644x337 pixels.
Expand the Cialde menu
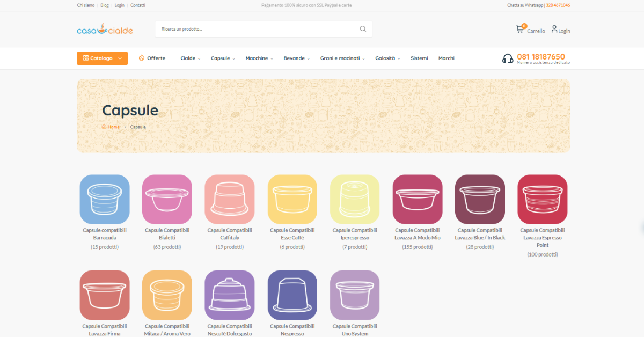[x=191, y=58]
